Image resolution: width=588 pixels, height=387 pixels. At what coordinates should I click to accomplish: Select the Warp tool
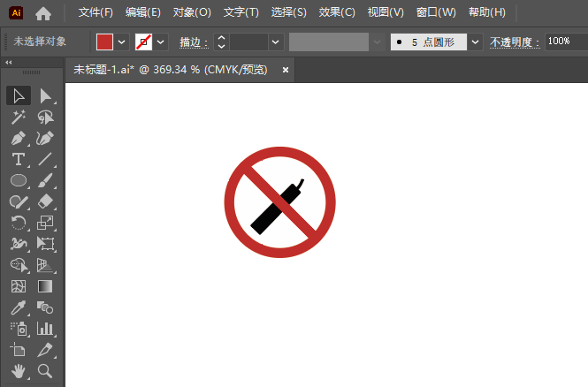pos(19,244)
